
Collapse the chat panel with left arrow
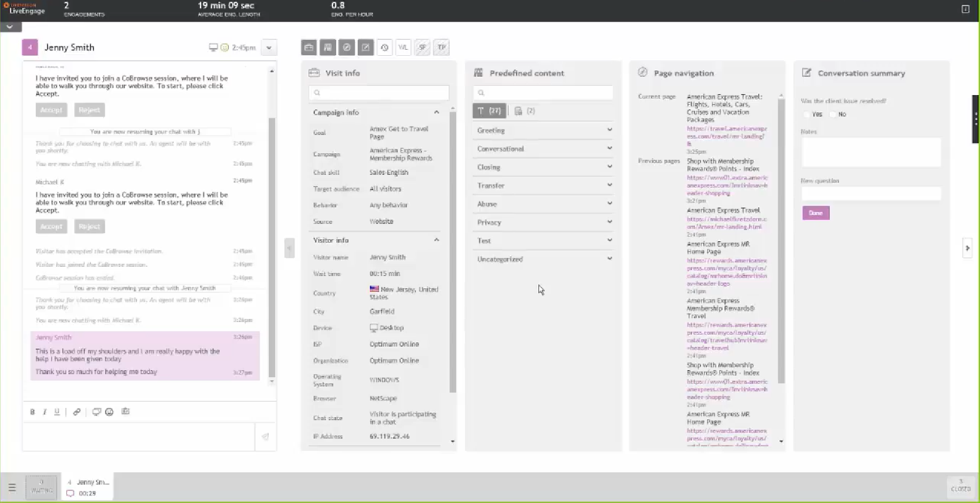point(289,248)
